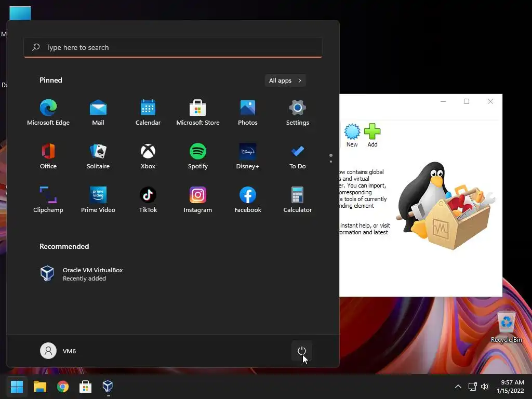The width and height of the screenshot is (532, 399).
Task: Minimize the VirtualBox window
Action: pos(443,101)
